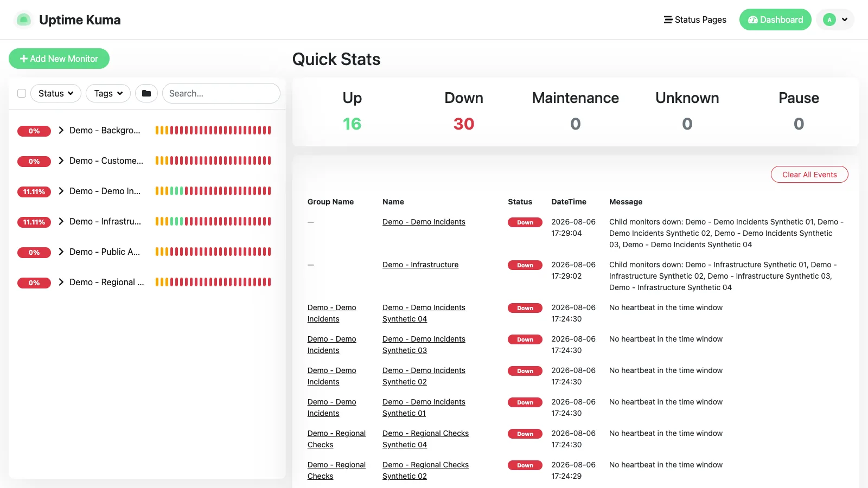This screenshot has width=868, height=488.
Task: Open Demo Incidents Synthetic 03 link
Action: (424, 345)
